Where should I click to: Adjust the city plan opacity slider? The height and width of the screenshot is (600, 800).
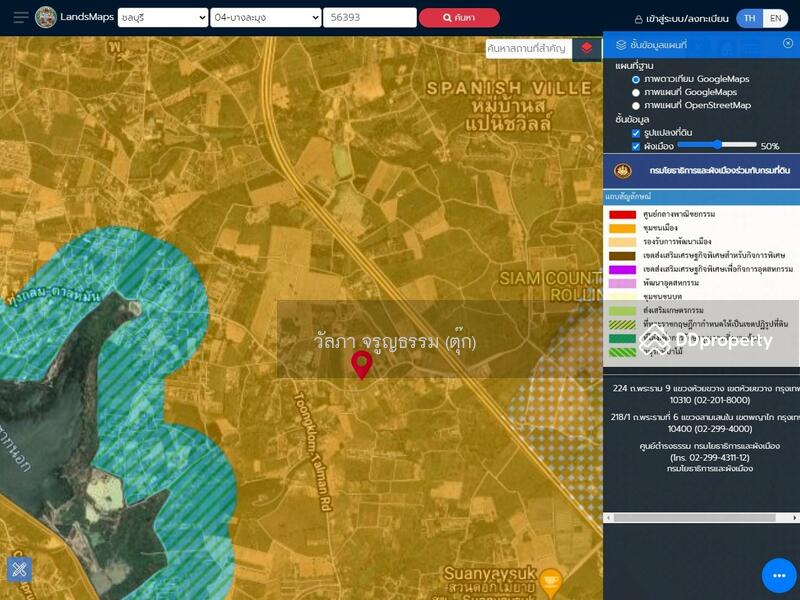(717, 146)
